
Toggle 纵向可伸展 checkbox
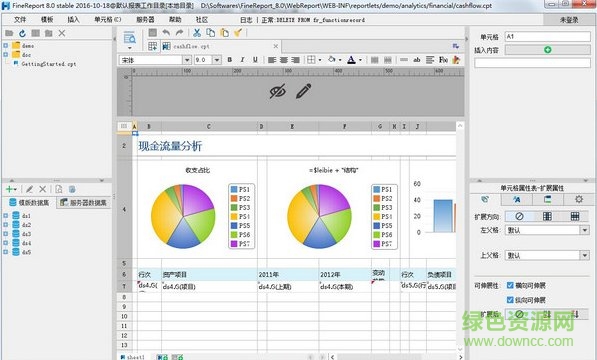click(510, 300)
